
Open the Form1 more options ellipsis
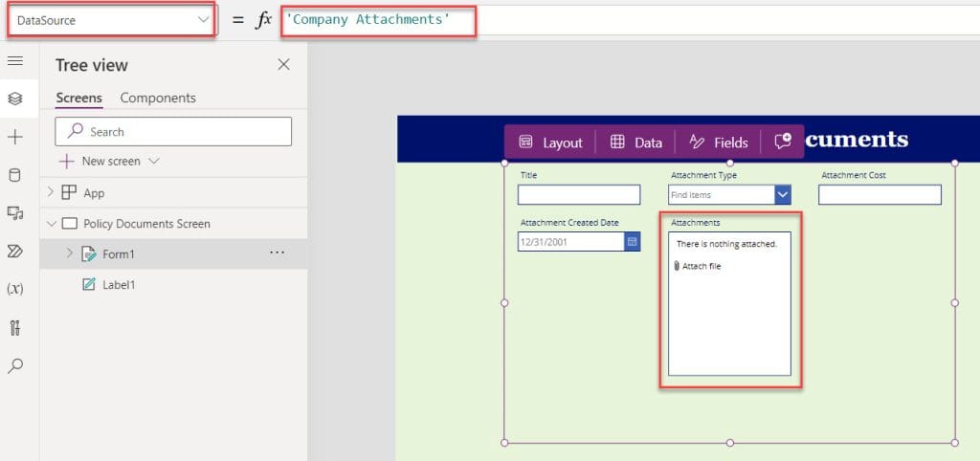pyautogui.click(x=277, y=253)
